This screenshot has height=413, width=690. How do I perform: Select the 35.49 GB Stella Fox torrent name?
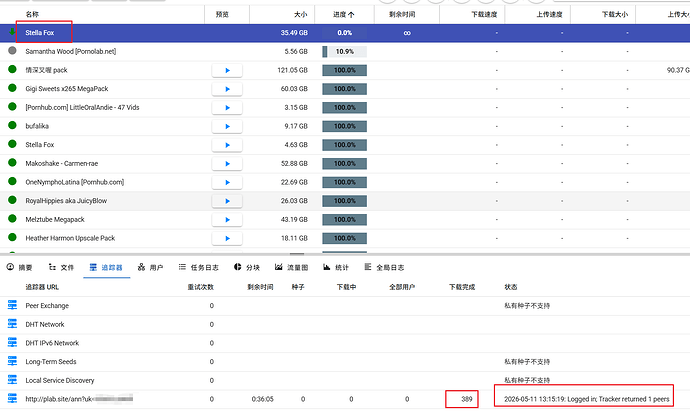click(40, 33)
